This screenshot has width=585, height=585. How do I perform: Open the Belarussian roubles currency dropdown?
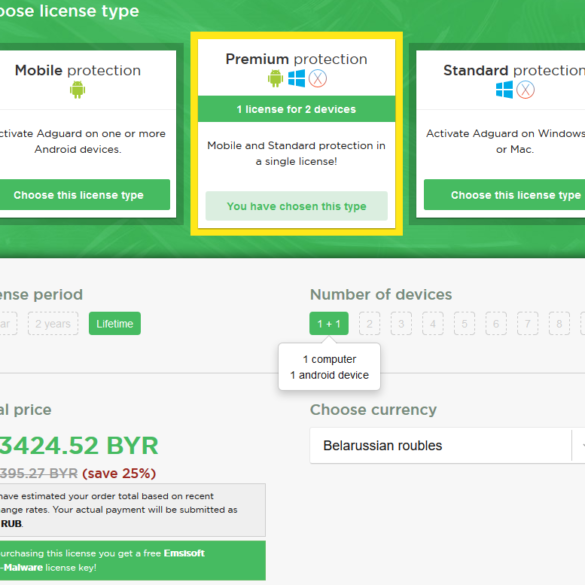[447, 445]
